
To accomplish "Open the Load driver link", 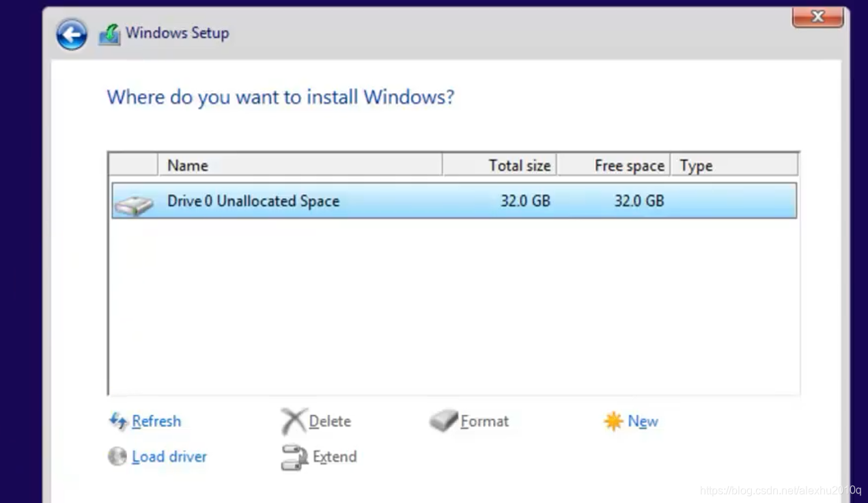I will click(x=169, y=457).
